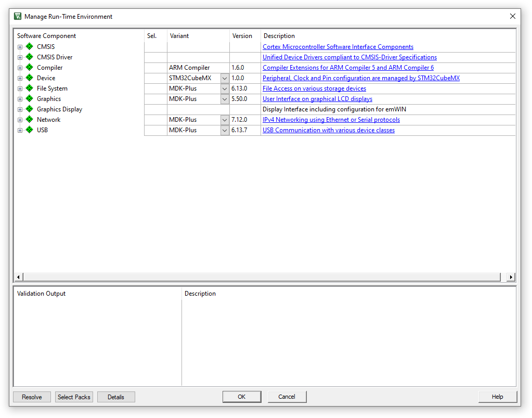The width and height of the screenshot is (532, 418).
Task: Open Peripheral, Clock and Pin configuration link
Action: pos(361,78)
